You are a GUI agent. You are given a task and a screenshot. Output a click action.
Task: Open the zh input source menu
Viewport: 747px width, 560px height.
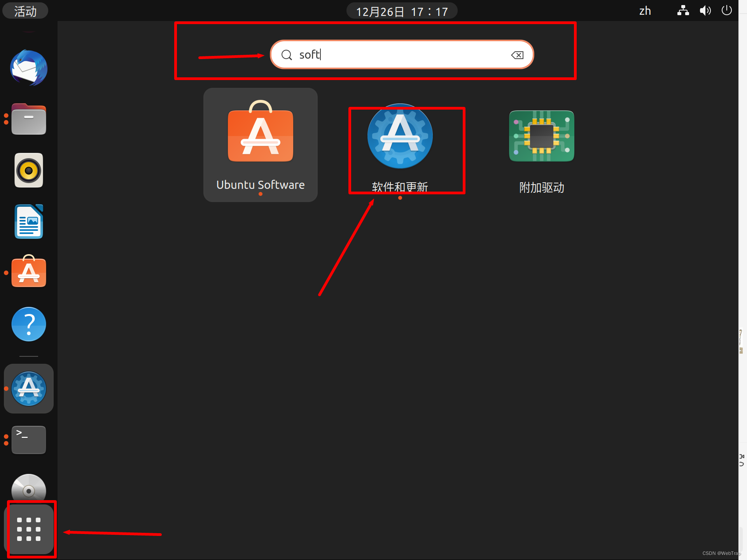point(645,10)
